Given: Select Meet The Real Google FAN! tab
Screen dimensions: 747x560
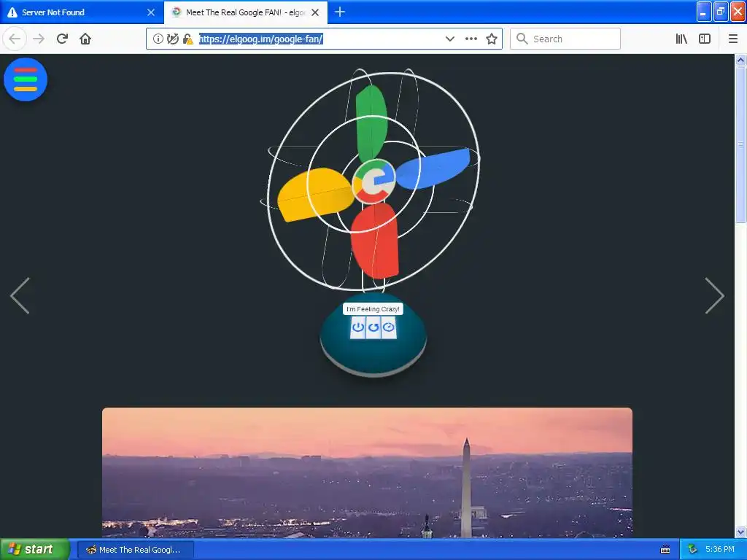Looking at the screenshot, I should click(x=246, y=12).
